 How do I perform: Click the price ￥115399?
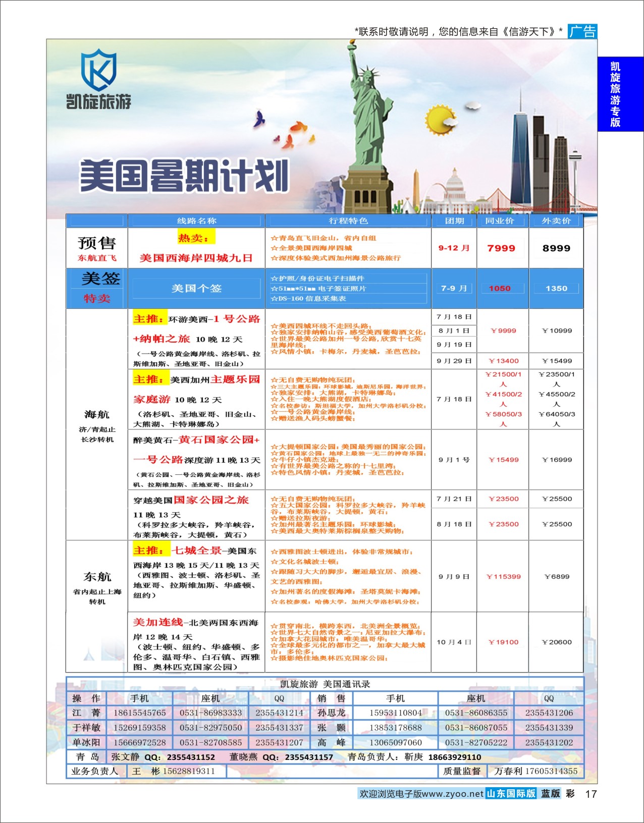pos(503,576)
